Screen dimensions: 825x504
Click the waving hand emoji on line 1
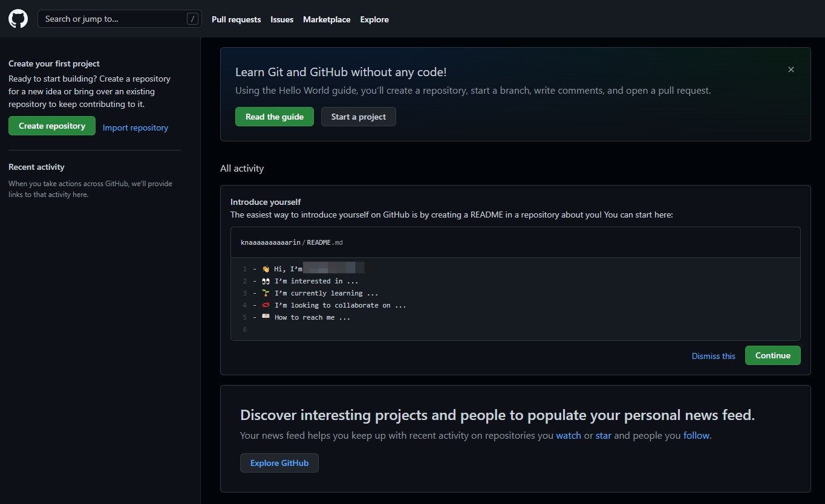pyautogui.click(x=266, y=269)
